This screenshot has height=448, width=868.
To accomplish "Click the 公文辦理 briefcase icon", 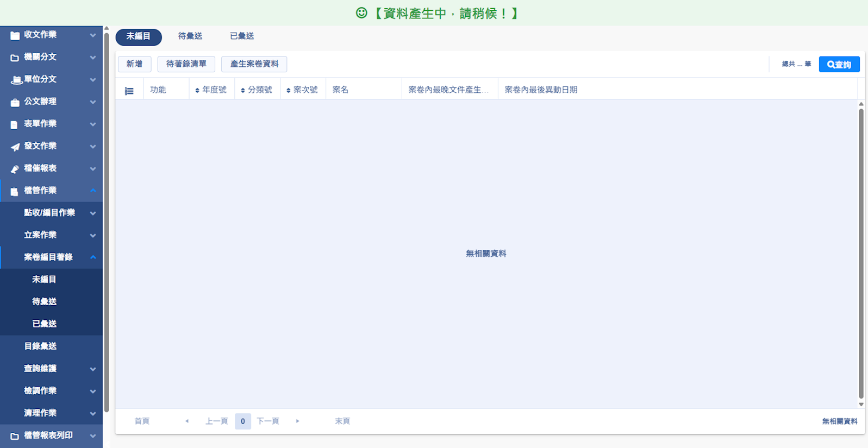I will (15, 102).
